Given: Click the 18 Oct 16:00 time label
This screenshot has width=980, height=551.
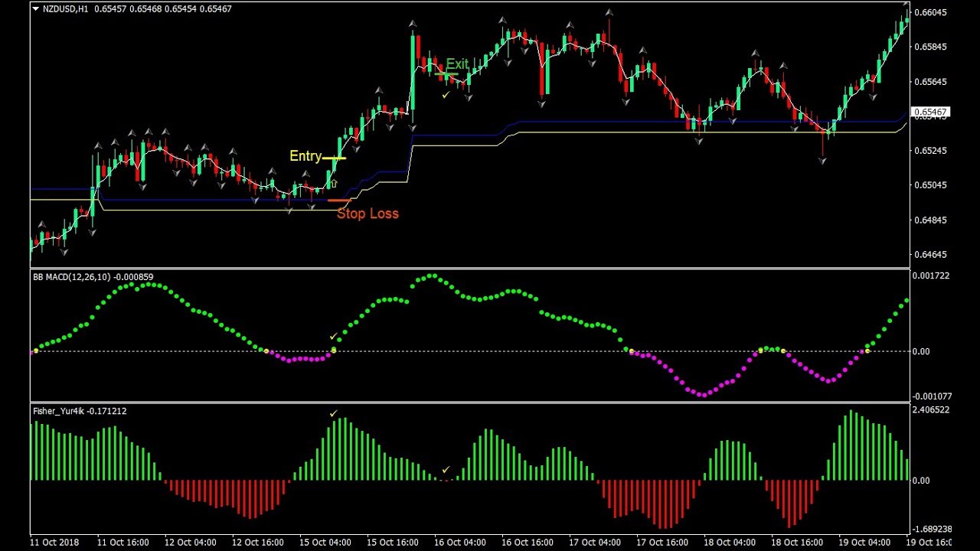Looking at the screenshot, I should pos(796,543).
